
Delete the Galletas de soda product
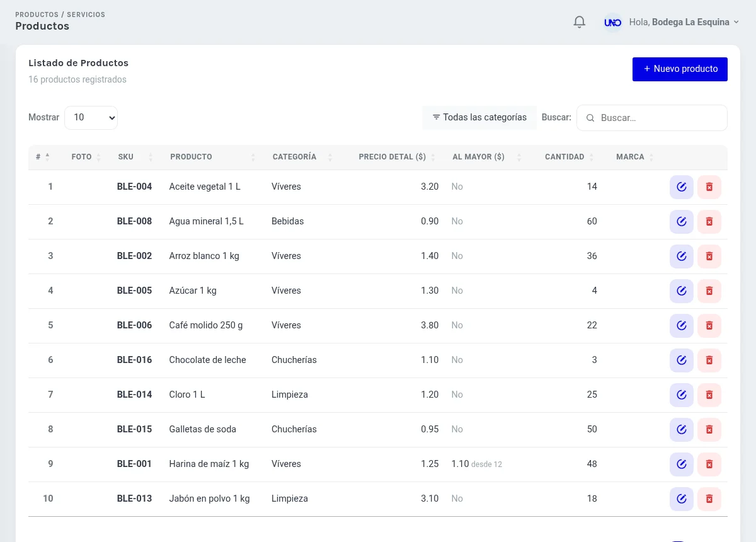(x=709, y=430)
